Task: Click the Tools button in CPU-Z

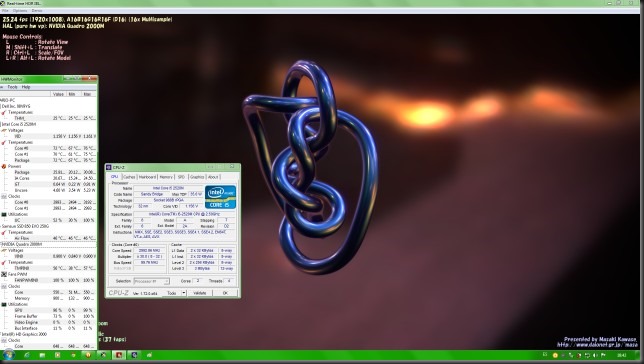Action: coord(172,293)
